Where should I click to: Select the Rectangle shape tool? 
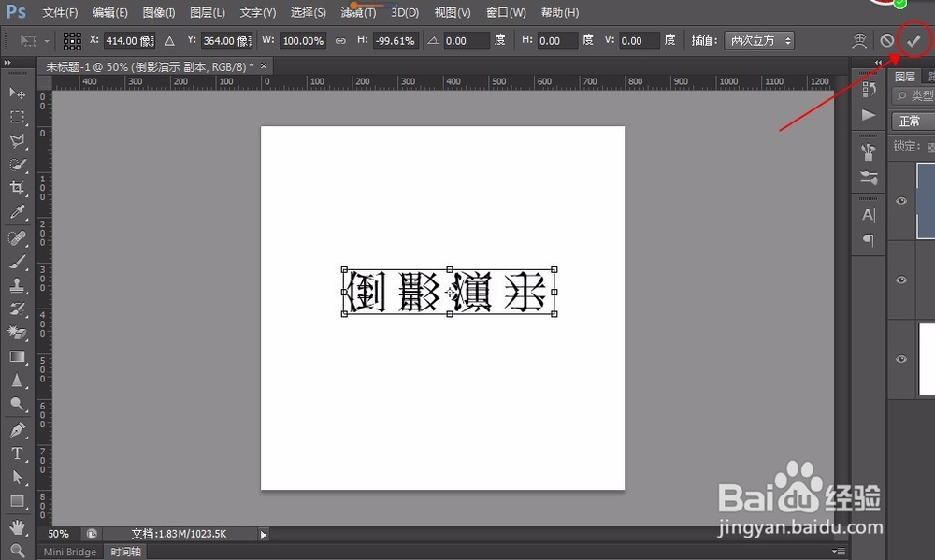tap(17, 501)
